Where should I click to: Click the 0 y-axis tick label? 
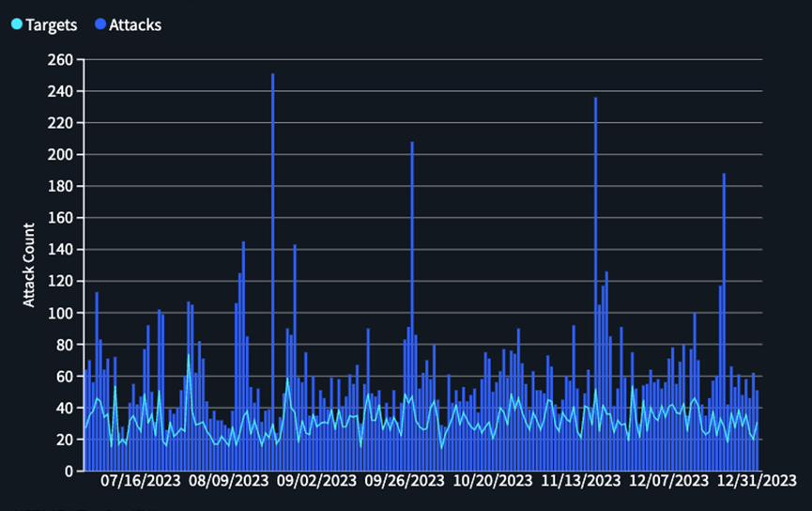point(69,471)
